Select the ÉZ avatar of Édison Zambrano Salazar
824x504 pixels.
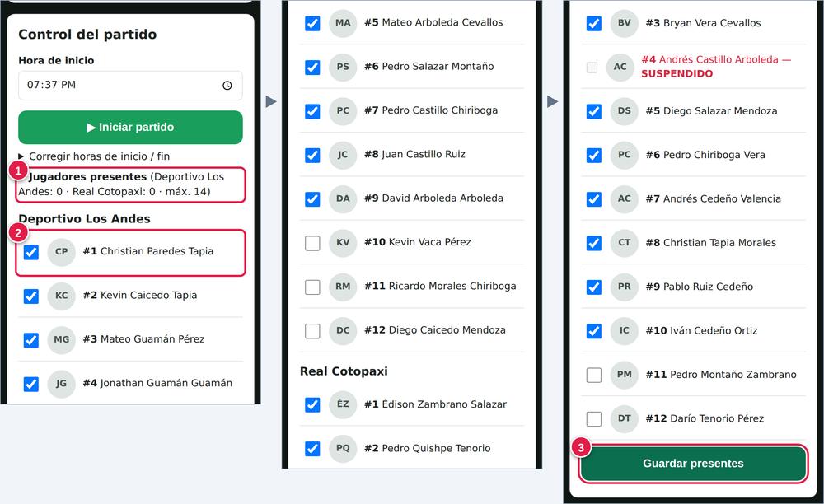pos(343,404)
